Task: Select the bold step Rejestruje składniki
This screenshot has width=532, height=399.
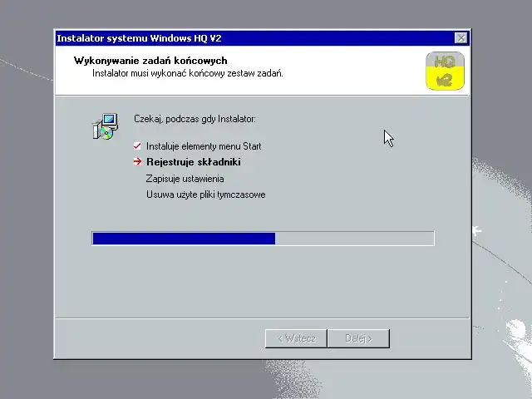Action: point(194,162)
